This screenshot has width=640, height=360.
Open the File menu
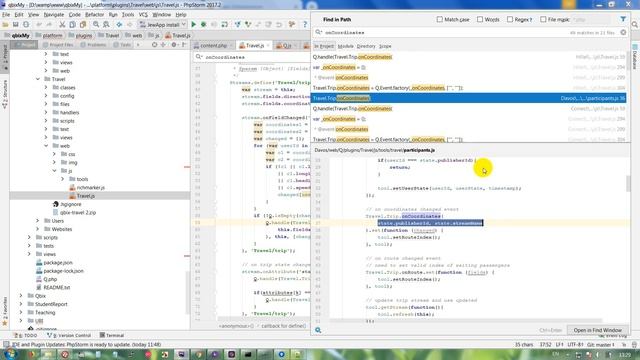[6, 14]
